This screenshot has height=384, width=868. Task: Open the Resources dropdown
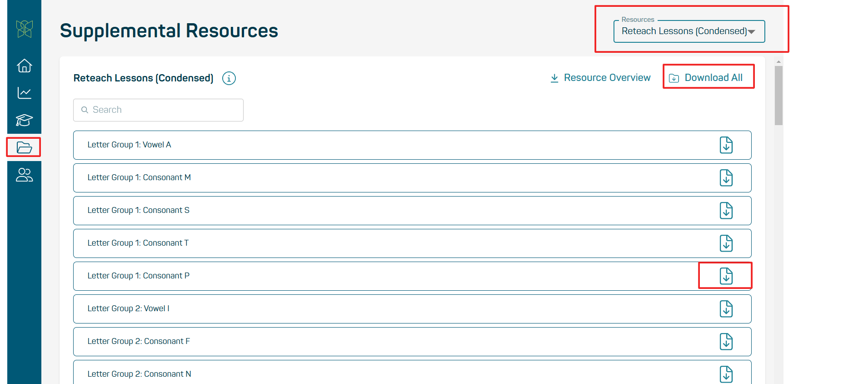[x=688, y=31]
